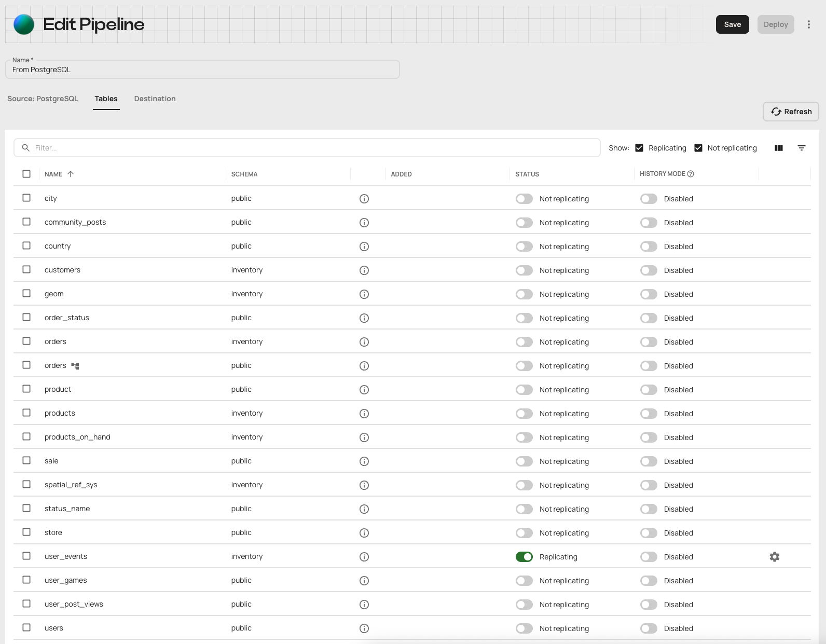Viewport: 826px width, 644px height.
Task: Click the pipeline logo icon
Action: pyautogui.click(x=24, y=24)
